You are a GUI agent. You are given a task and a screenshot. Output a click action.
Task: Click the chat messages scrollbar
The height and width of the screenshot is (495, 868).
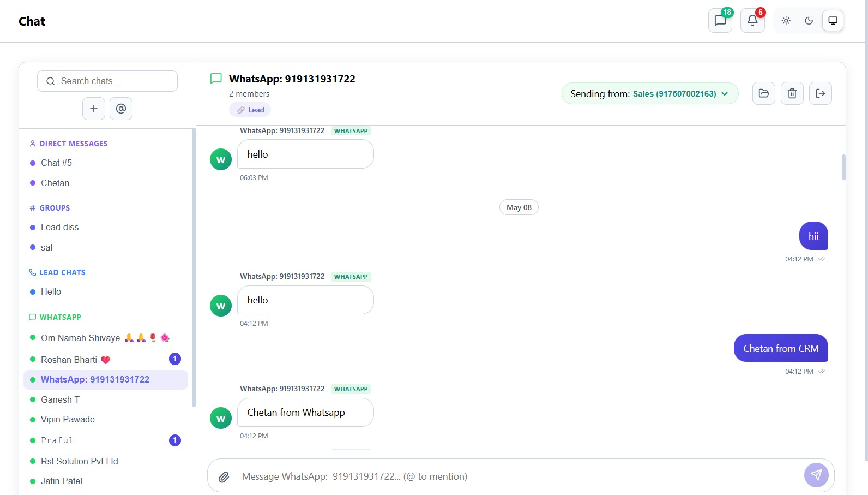pos(843,167)
